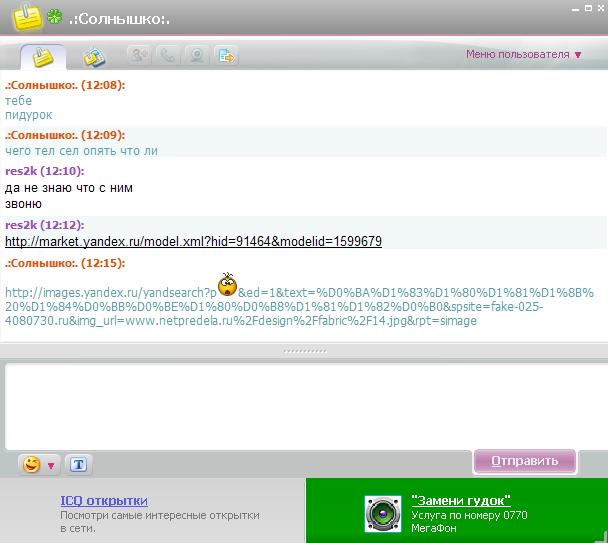Click the surprised emoticon in the message
Viewport: 608px width, 543px height.
(227, 284)
